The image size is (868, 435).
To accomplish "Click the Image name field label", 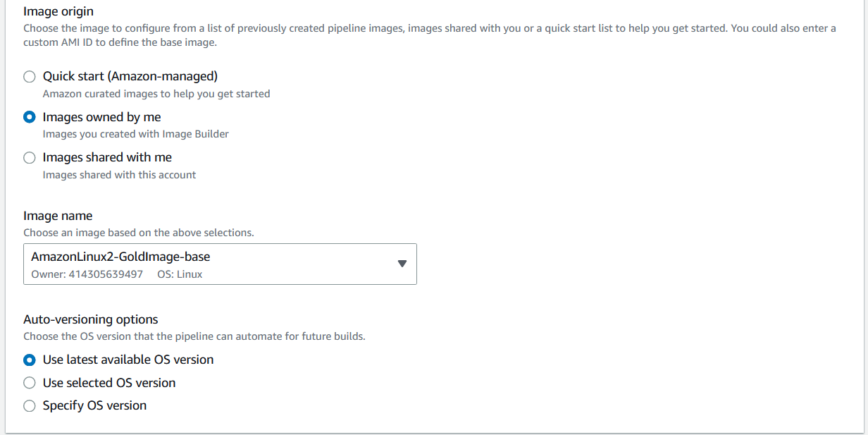I will (58, 215).
